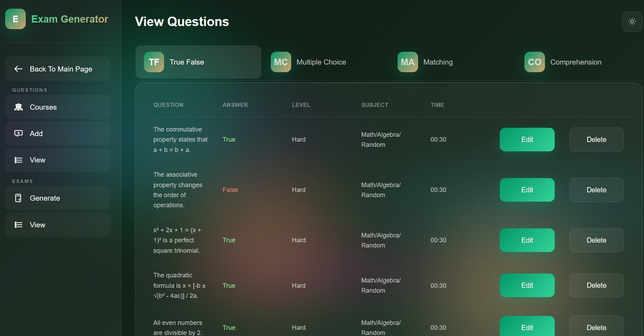This screenshot has width=644, height=336.
Task: Click Hard level in associative property row
Action: coord(299,190)
